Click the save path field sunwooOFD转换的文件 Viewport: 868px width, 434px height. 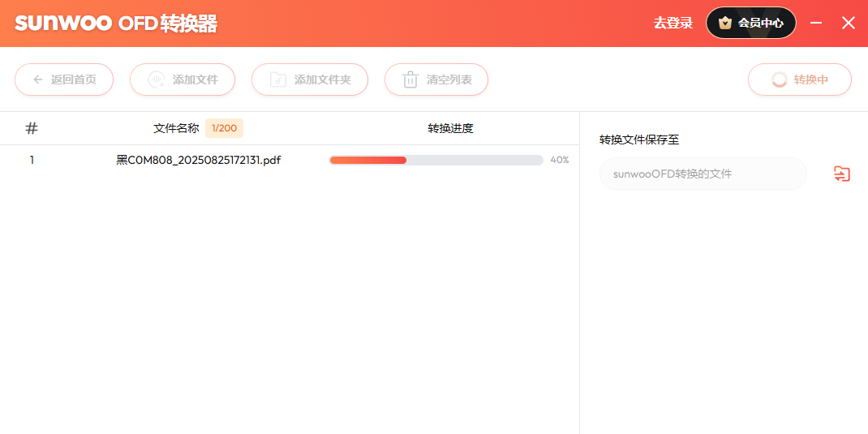click(x=703, y=174)
